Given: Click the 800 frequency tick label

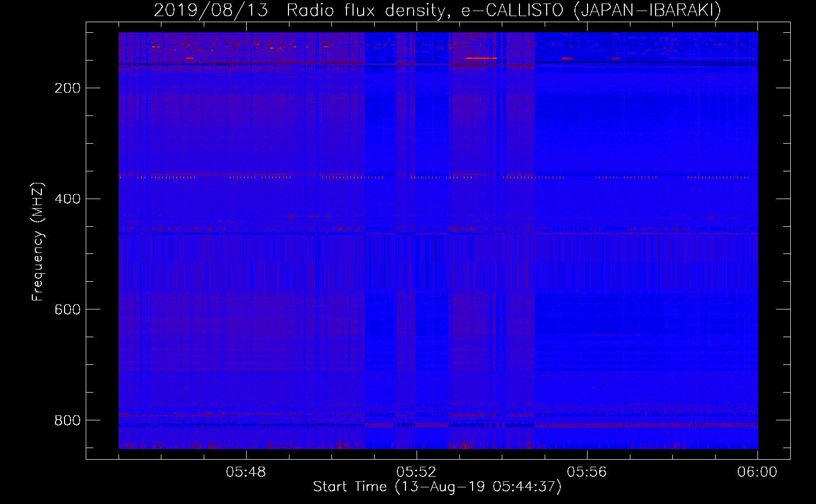Looking at the screenshot, I should (x=68, y=420).
